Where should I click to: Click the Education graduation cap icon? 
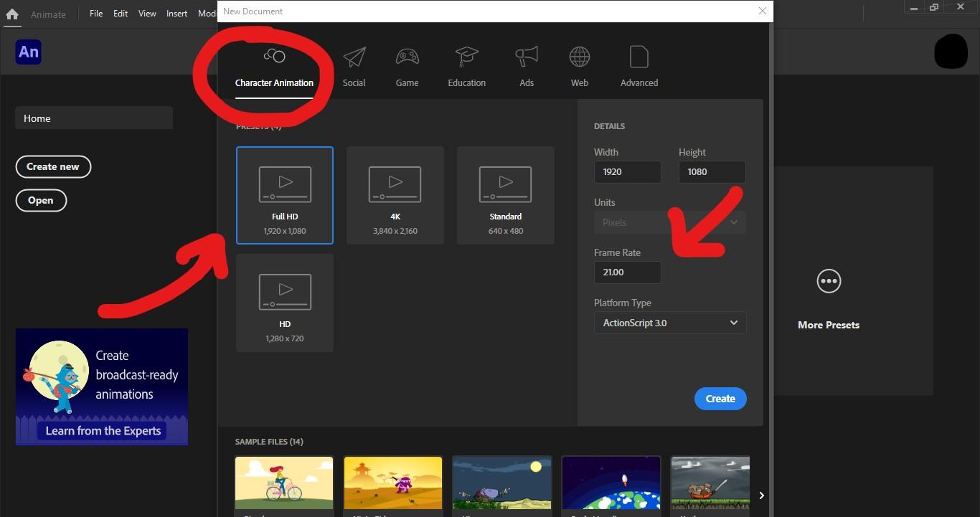click(467, 57)
